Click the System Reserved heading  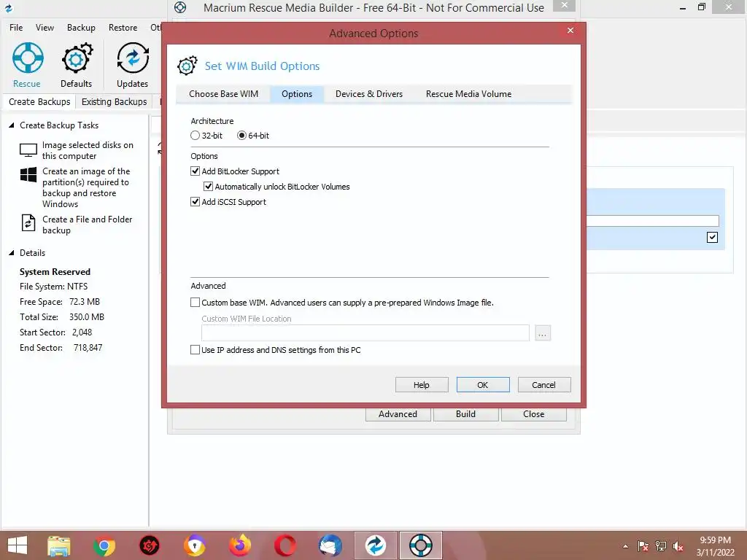click(55, 272)
